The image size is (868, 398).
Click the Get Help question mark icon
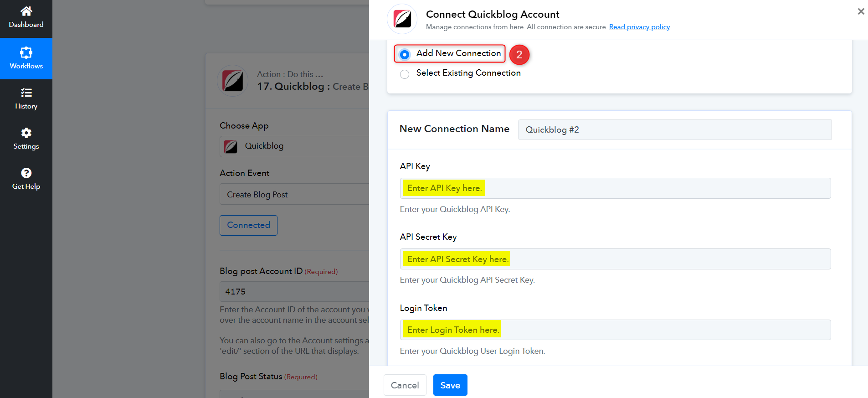[26, 173]
